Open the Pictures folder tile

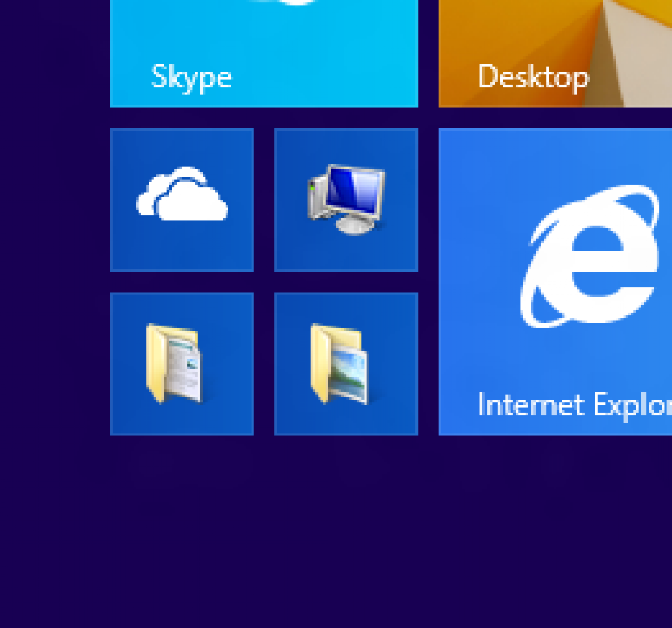(346, 364)
